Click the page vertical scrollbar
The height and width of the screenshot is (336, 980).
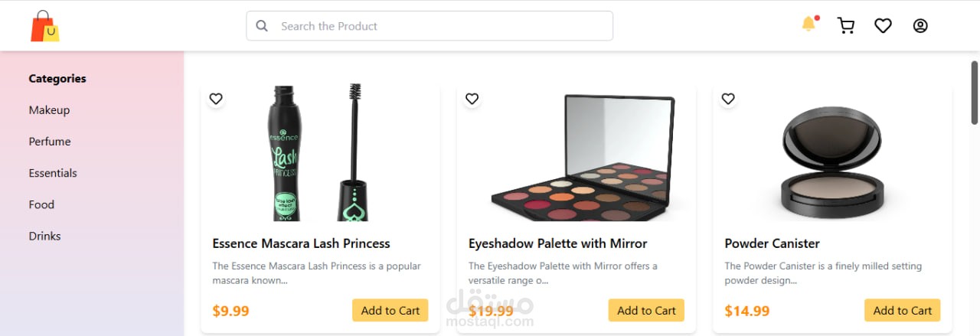pos(975,92)
